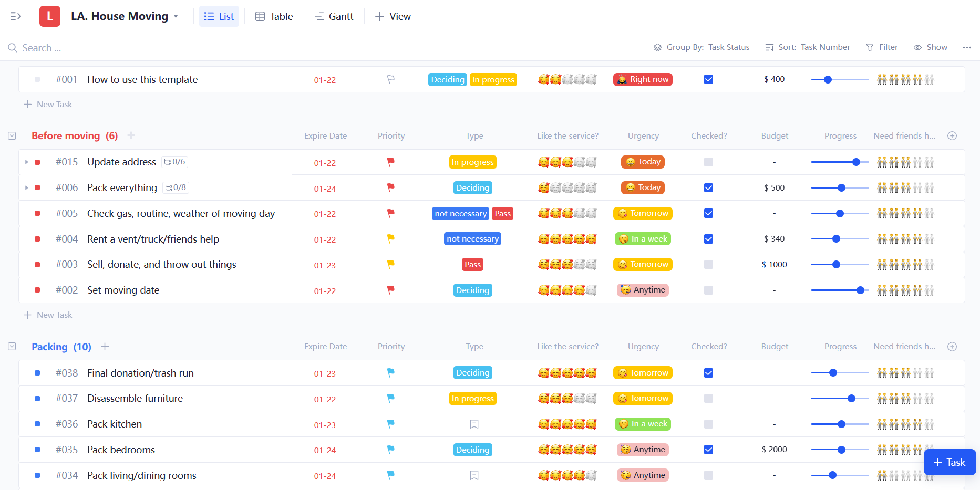Open the Filter options

click(882, 47)
